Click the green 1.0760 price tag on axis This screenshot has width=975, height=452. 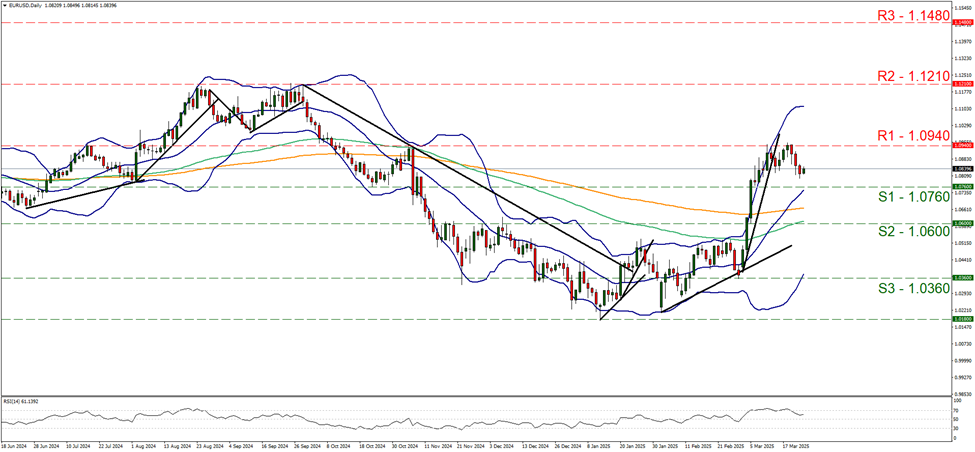pos(938,186)
